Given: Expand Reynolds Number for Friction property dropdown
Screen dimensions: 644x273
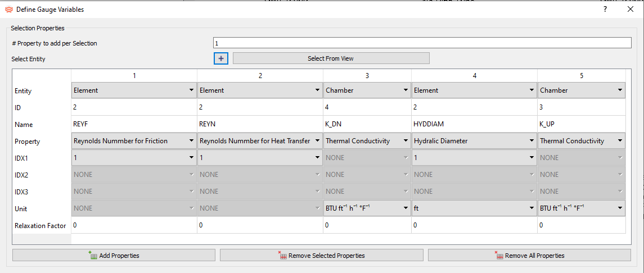Looking at the screenshot, I should pyautogui.click(x=134, y=141).
